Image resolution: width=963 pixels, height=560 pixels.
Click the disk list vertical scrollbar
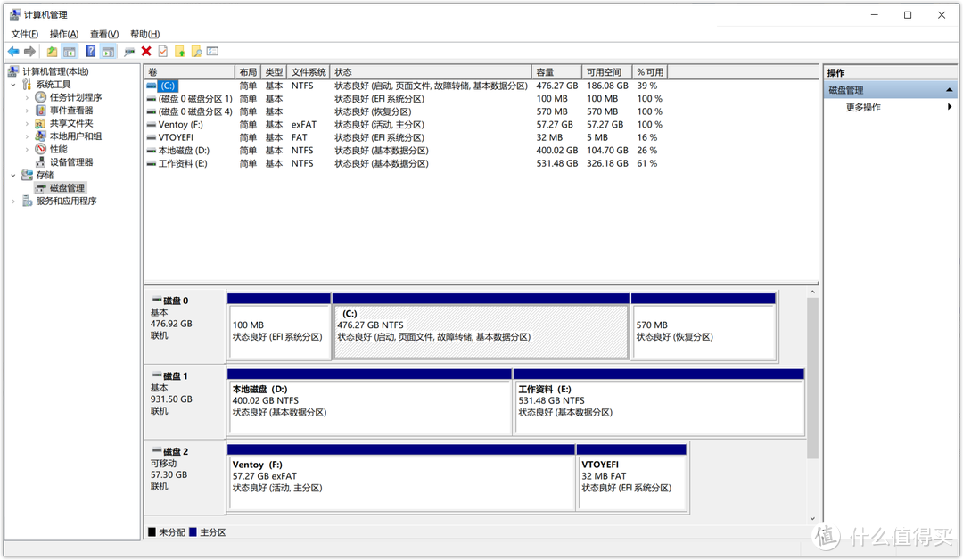coord(812,401)
